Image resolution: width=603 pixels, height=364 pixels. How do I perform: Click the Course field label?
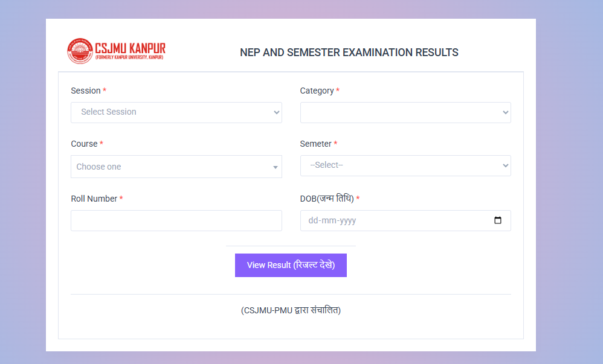point(84,144)
